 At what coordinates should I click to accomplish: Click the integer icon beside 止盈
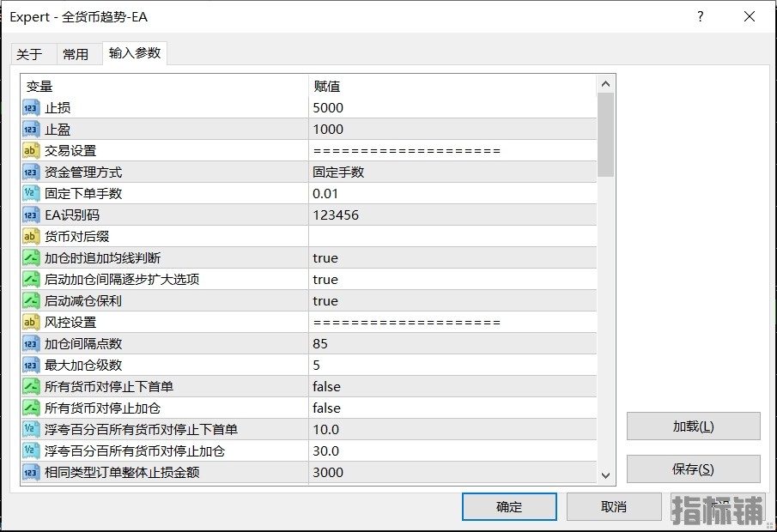click(x=30, y=130)
